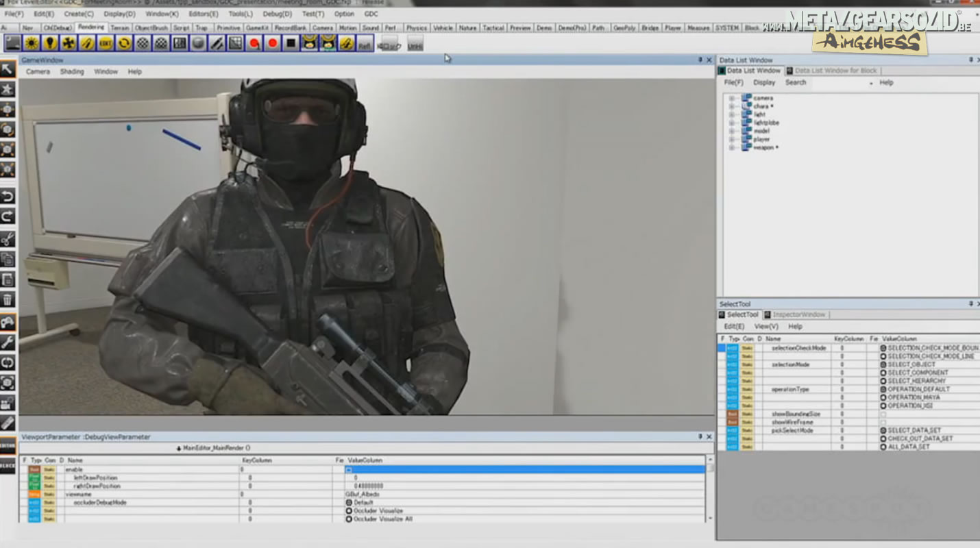This screenshot has width=980, height=548.
Task: Expand the player tree node
Action: click(731, 139)
